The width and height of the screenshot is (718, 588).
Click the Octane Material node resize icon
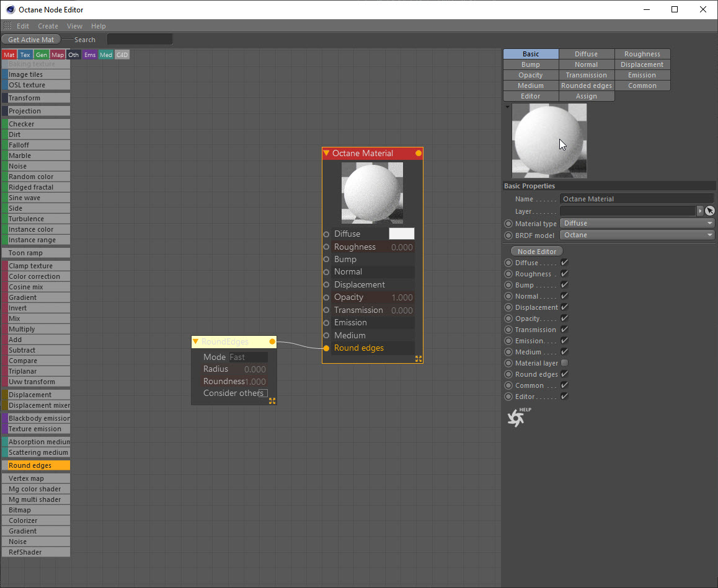click(x=418, y=359)
